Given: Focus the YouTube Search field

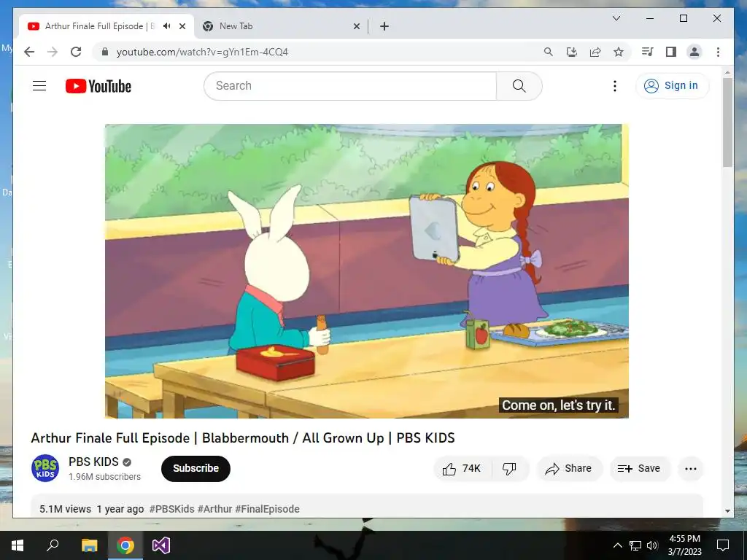Looking at the screenshot, I should [x=350, y=86].
